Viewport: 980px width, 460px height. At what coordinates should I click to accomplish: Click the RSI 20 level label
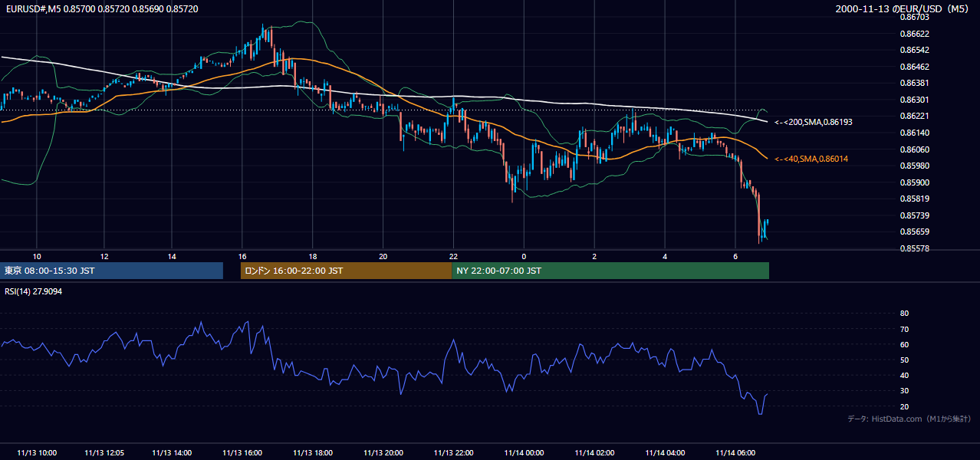coord(904,406)
